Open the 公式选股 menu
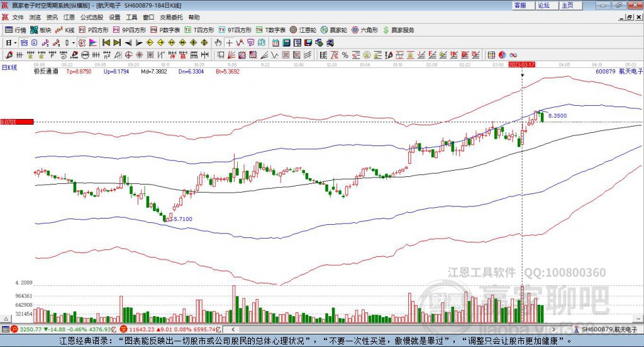 (x=92, y=17)
